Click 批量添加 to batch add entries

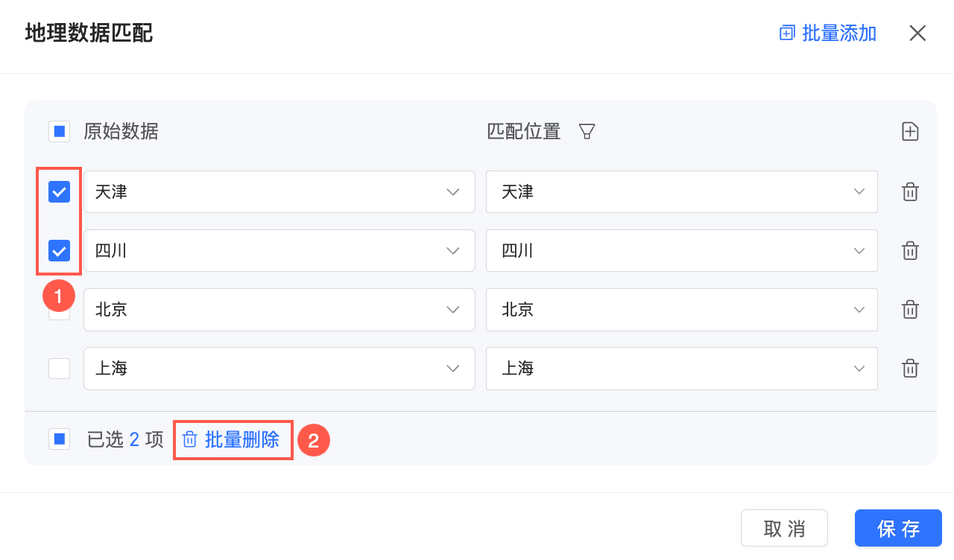(x=828, y=33)
